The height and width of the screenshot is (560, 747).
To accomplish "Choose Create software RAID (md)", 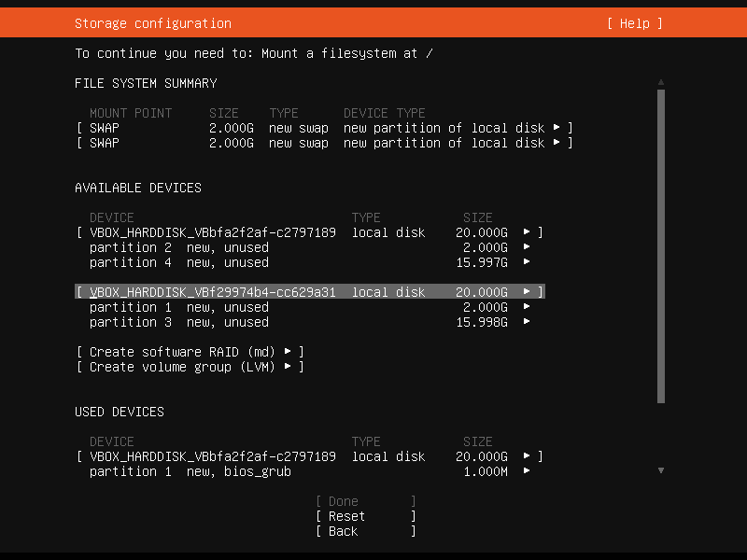I will point(190,352).
